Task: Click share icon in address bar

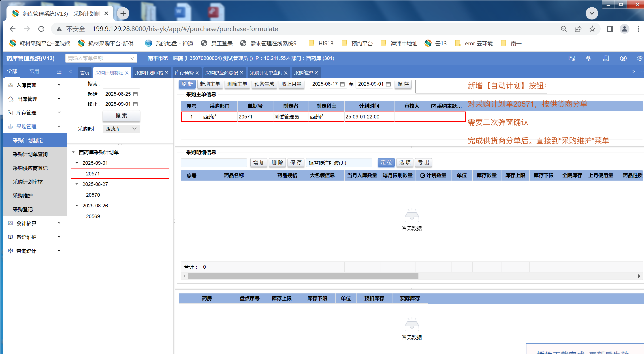Action: 578,29
